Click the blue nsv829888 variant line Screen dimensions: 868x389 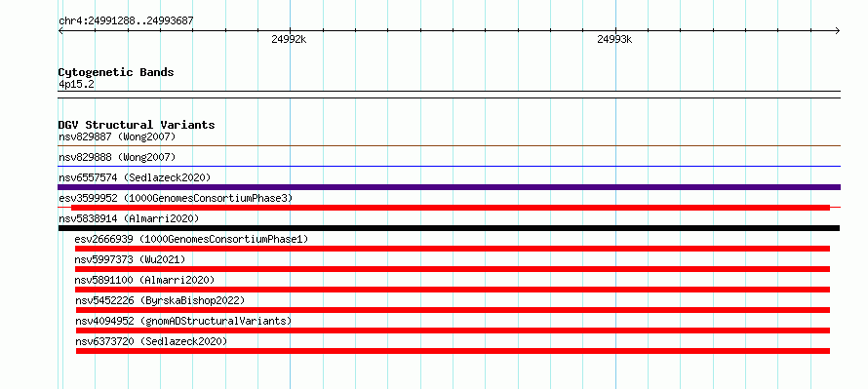[x=449, y=166]
